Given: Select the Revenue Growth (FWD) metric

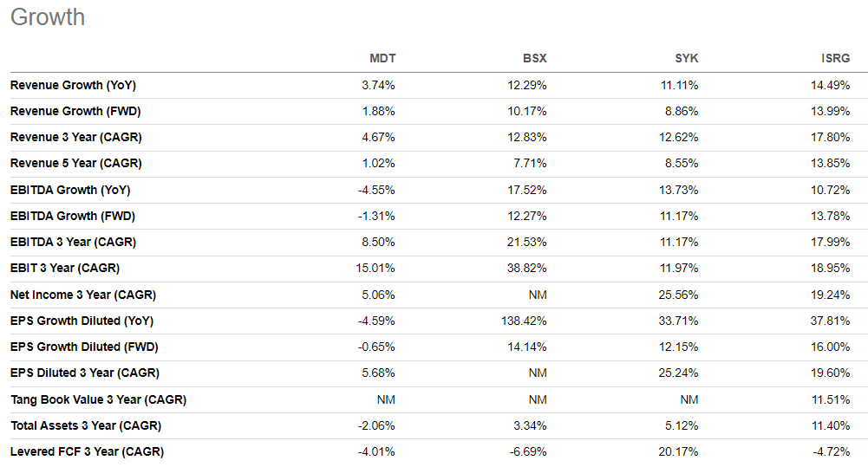Looking at the screenshot, I should [75, 112].
